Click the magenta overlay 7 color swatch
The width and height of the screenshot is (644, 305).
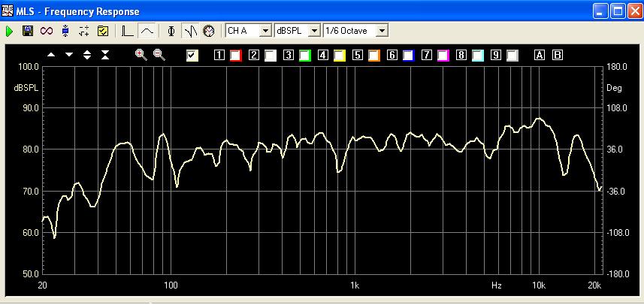pos(443,55)
